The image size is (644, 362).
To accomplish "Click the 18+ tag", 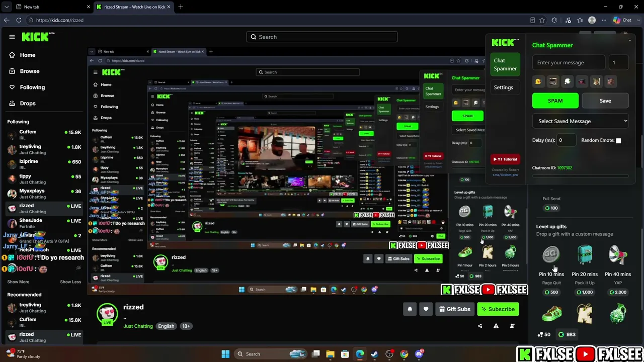I will tap(186, 326).
